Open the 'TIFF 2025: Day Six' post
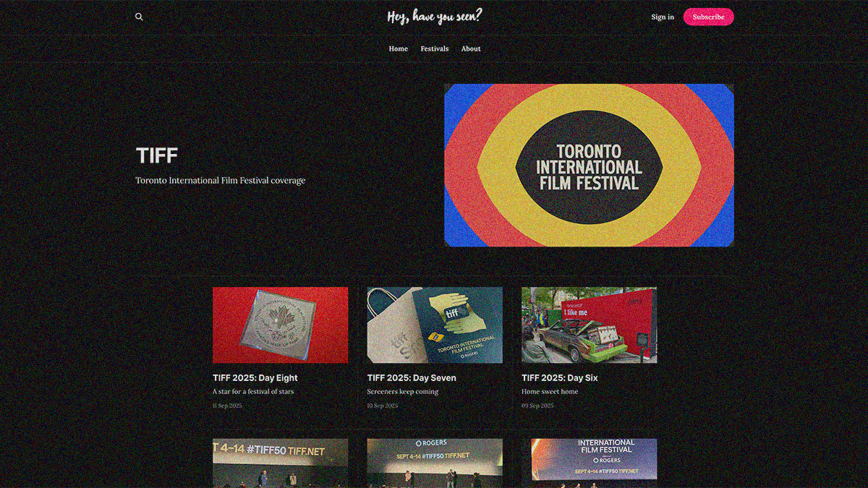This screenshot has height=488, width=868. point(560,377)
